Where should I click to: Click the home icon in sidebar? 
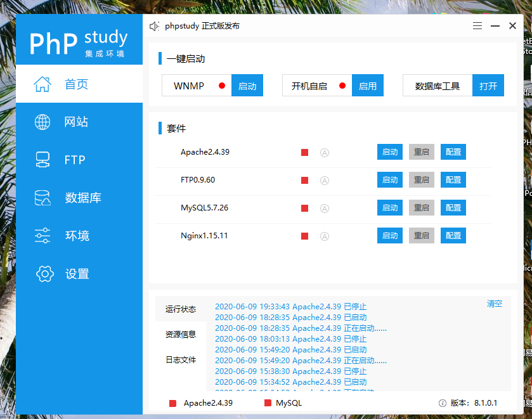coord(42,84)
